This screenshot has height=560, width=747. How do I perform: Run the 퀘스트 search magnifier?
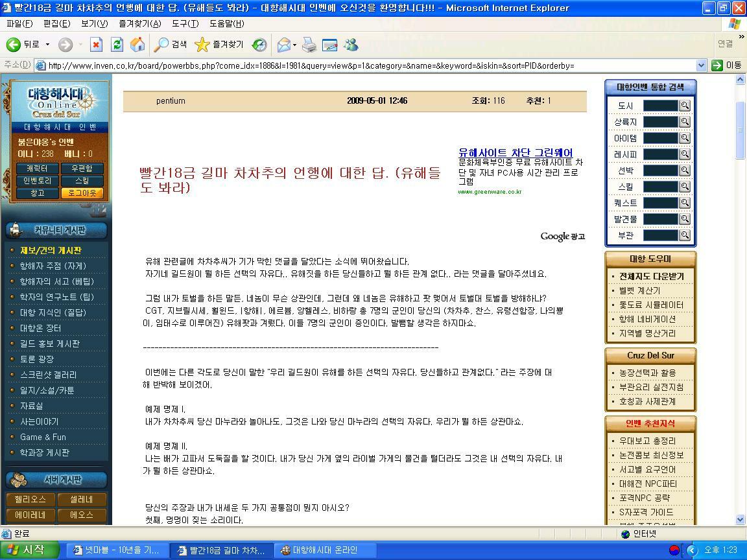click(685, 202)
